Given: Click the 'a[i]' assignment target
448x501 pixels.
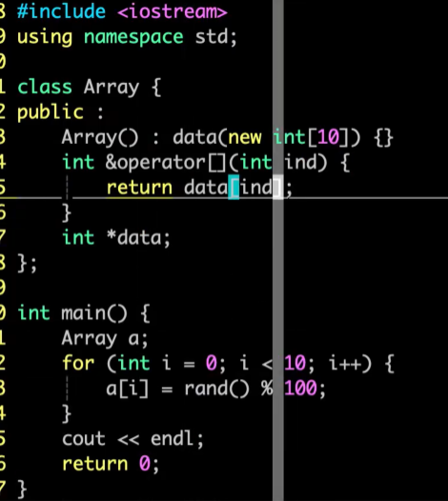Looking at the screenshot, I should click(128, 389).
